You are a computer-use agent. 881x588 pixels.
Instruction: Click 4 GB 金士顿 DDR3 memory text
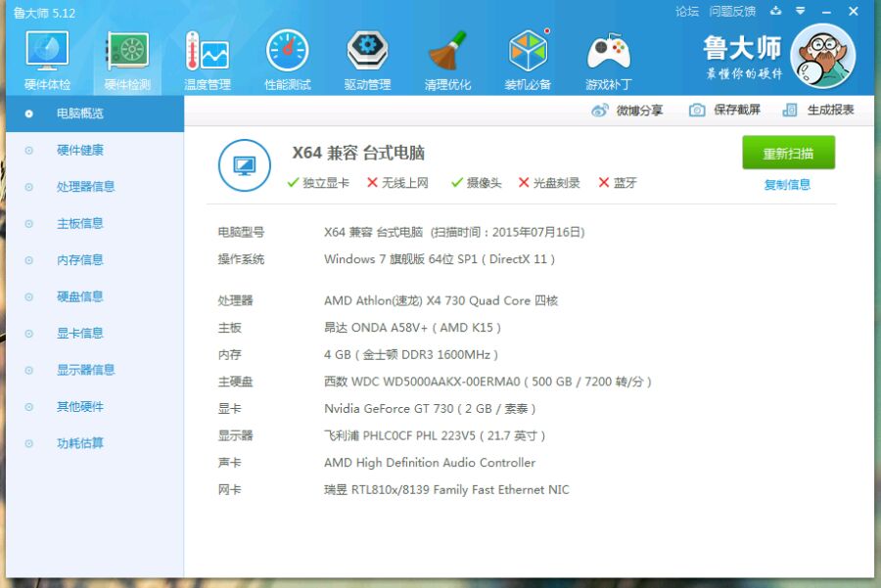(411, 355)
